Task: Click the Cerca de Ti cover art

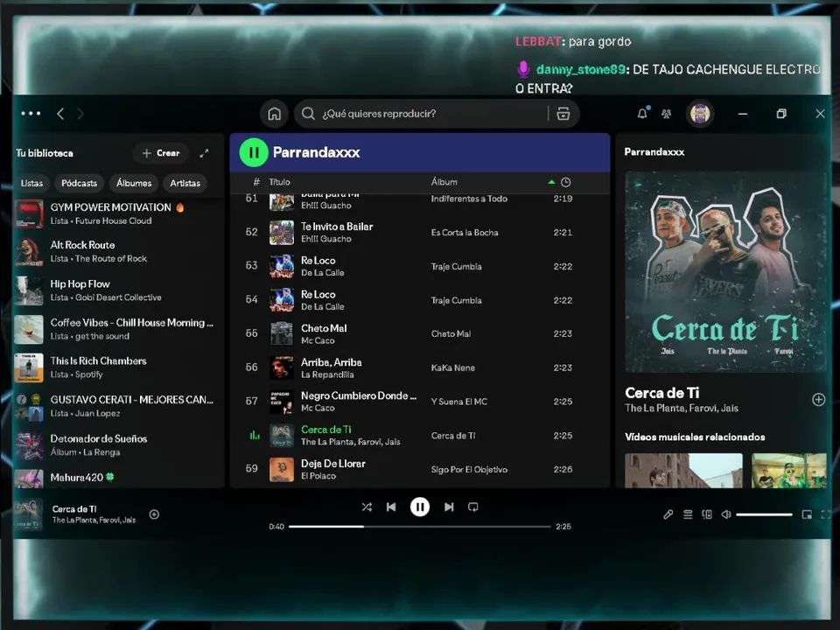Action: point(726,272)
